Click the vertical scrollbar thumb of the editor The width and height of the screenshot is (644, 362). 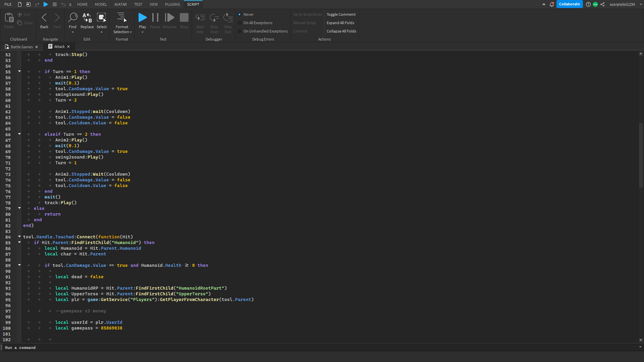[641, 155]
